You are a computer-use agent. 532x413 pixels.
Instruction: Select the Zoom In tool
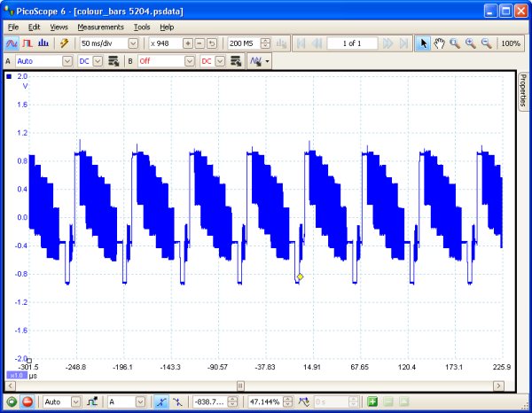[x=471, y=43]
